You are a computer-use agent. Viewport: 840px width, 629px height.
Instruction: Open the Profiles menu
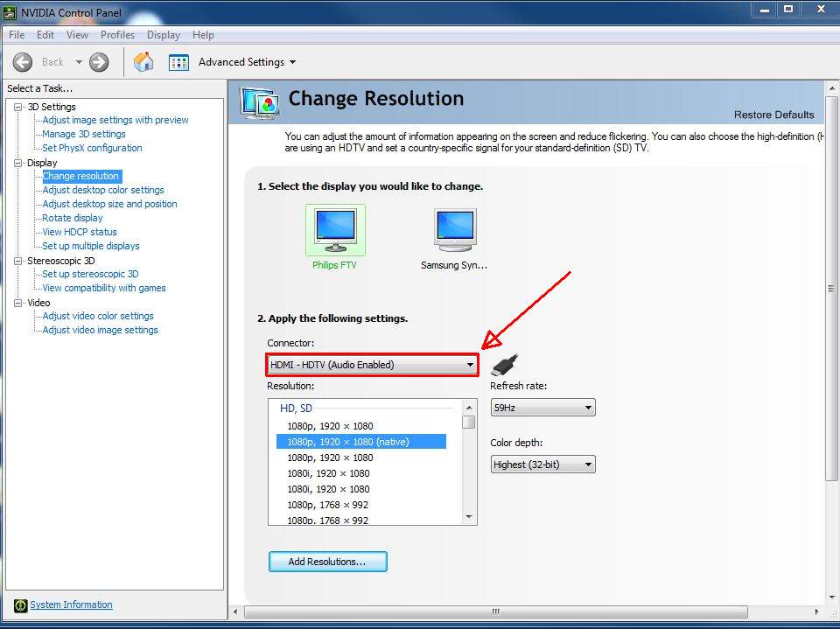(117, 35)
